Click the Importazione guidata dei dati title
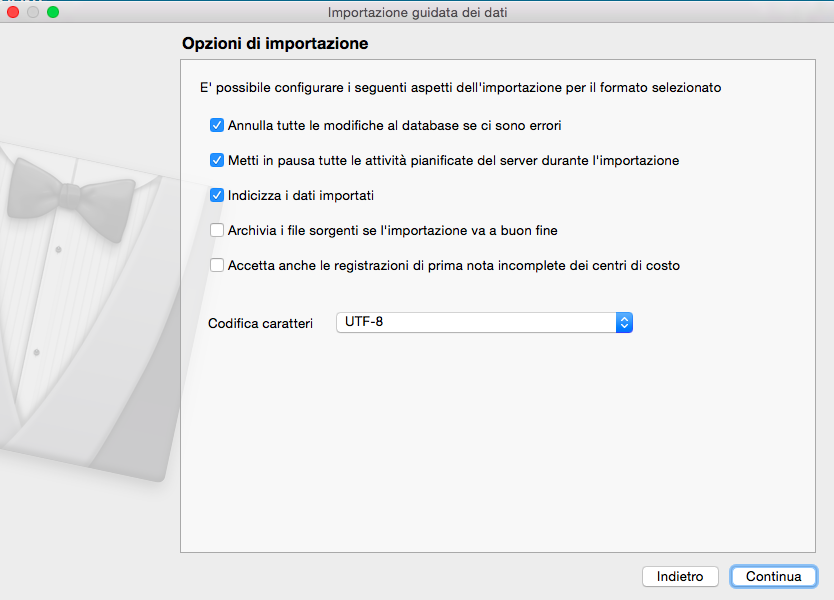The image size is (834, 600). 417,12
